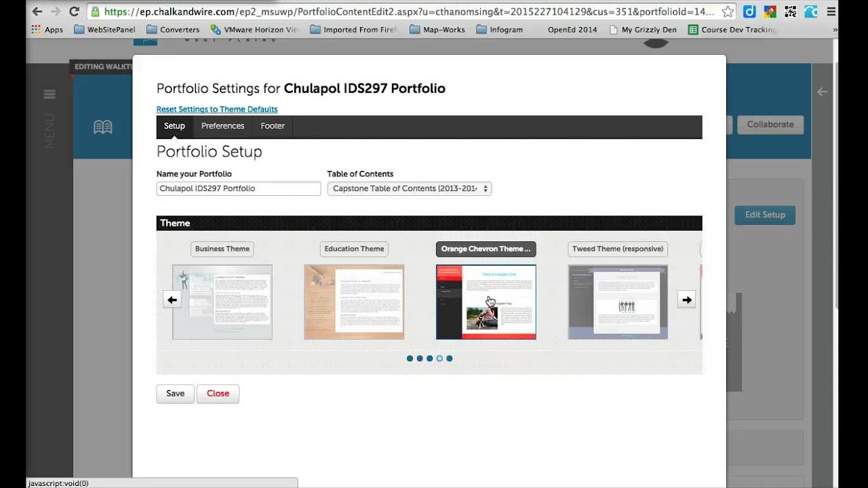The width and height of the screenshot is (868, 488).
Task: Click the Save button
Action: (175, 394)
